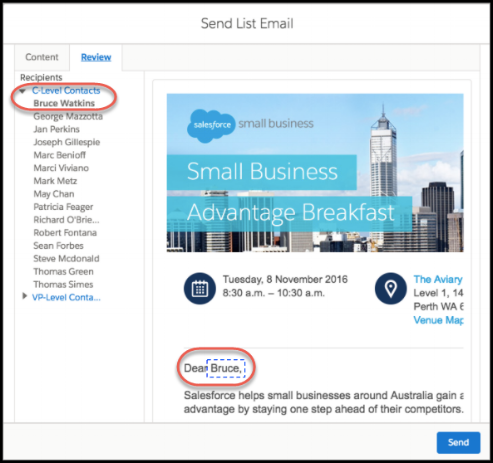Click the Salesforce cloud logo

point(211,126)
